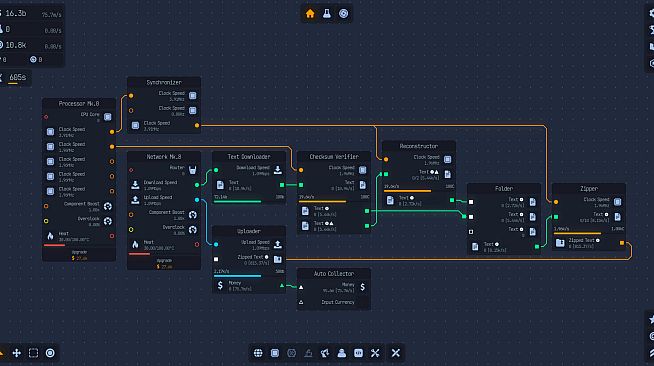Click the Clock Speed chip icon in Zipper
The image size is (654, 366).
click(618, 202)
